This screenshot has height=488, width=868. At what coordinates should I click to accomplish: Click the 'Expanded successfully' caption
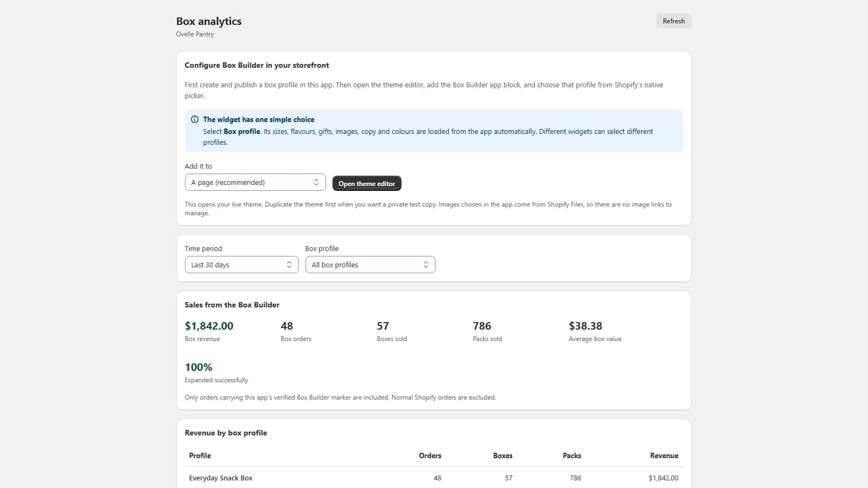pyautogui.click(x=216, y=380)
